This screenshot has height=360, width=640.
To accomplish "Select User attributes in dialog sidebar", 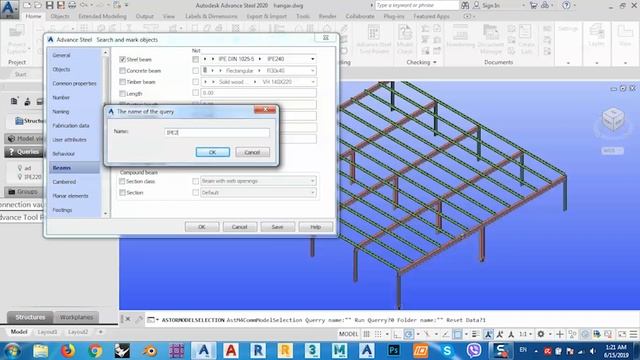I will point(69,140).
